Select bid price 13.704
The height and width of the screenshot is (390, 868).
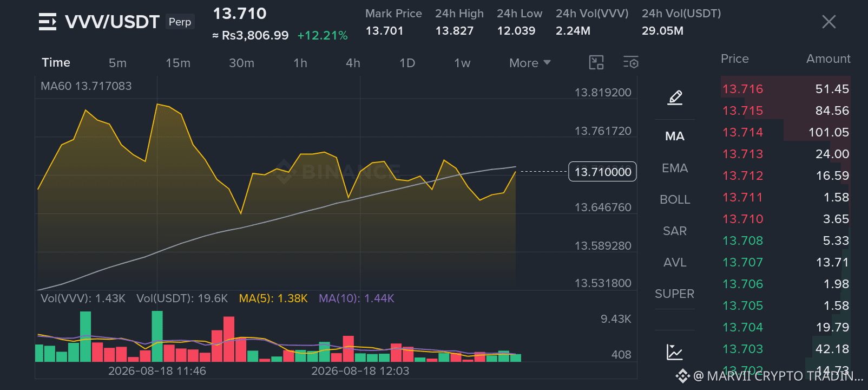[742, 327]
